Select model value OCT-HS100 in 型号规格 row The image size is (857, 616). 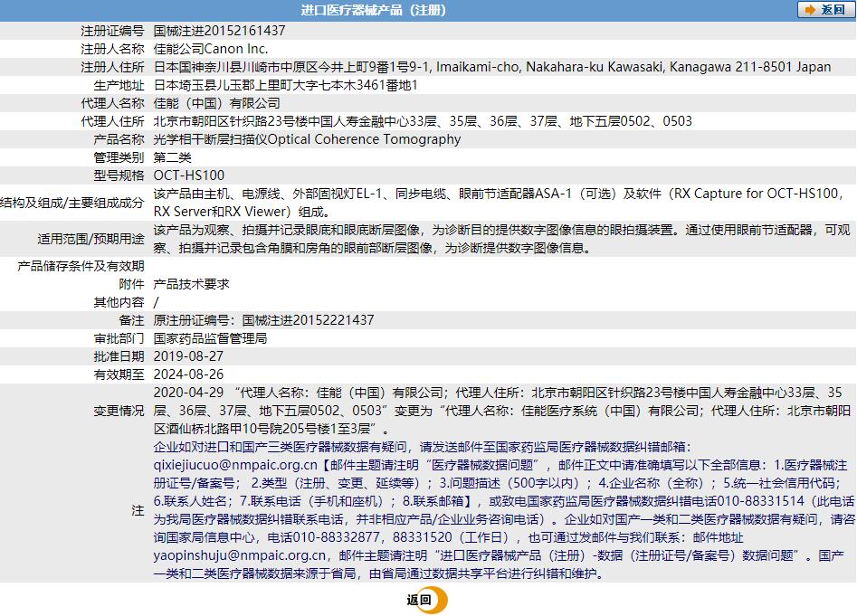pos(188,175)
